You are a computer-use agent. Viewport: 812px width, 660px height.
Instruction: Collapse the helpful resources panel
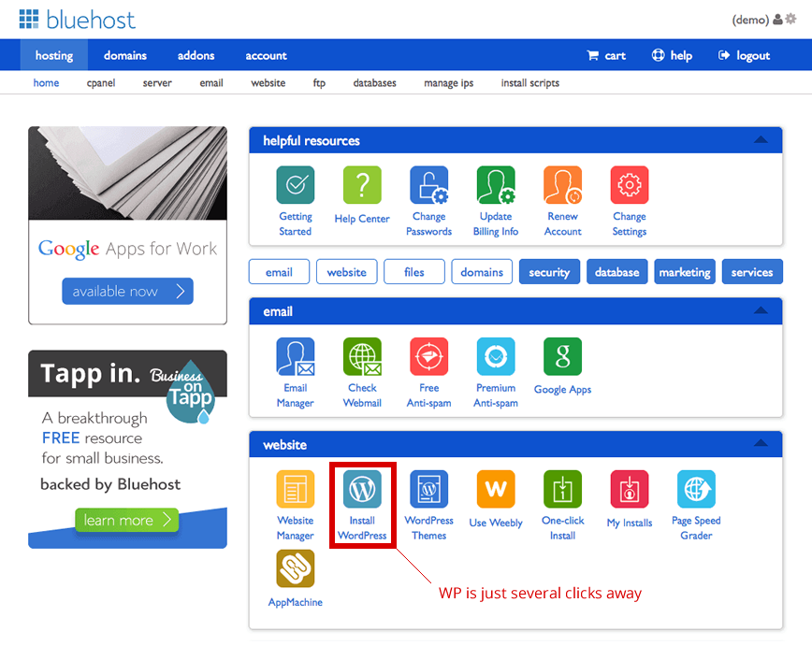click(x=761, y=140)
